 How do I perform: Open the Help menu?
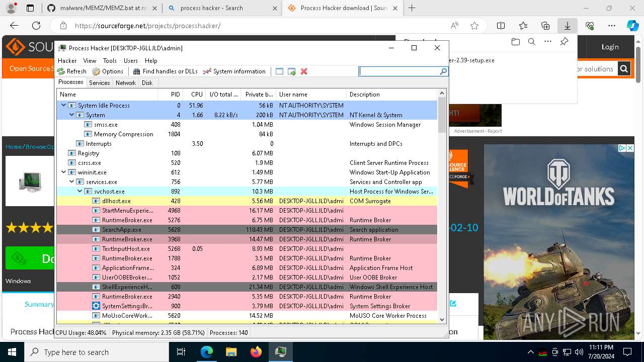pyautogui.click(x=151, y=60)
